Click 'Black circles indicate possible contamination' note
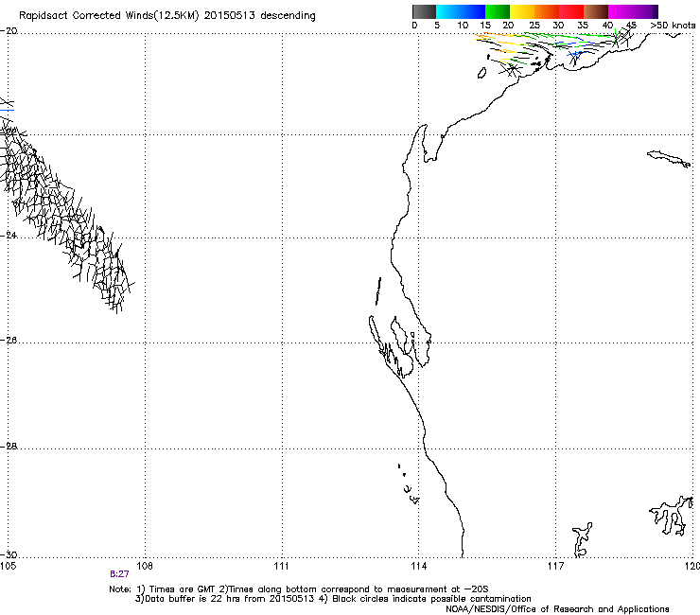700x615 pixels. coord(431,599)
